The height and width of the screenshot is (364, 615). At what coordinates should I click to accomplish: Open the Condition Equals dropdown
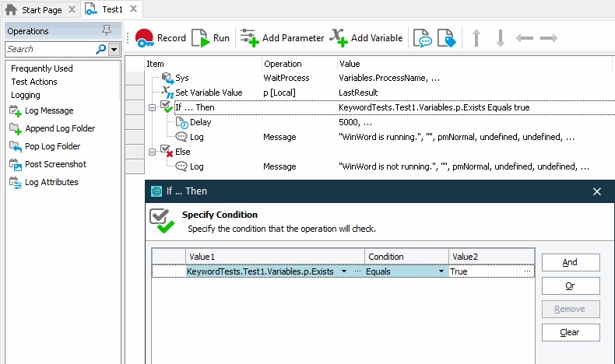[x=442, y=271]
